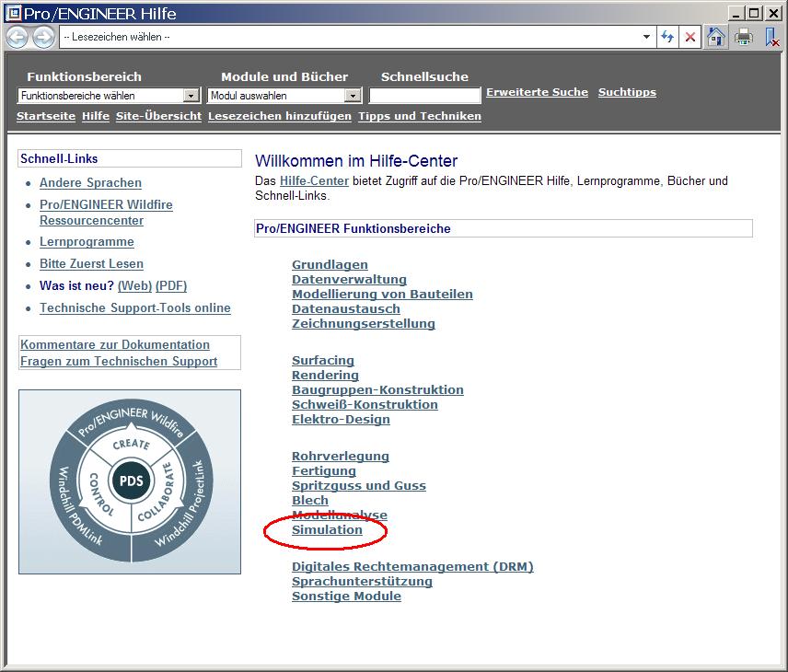Open Spritzguss und Guss link

click(359, 486)
